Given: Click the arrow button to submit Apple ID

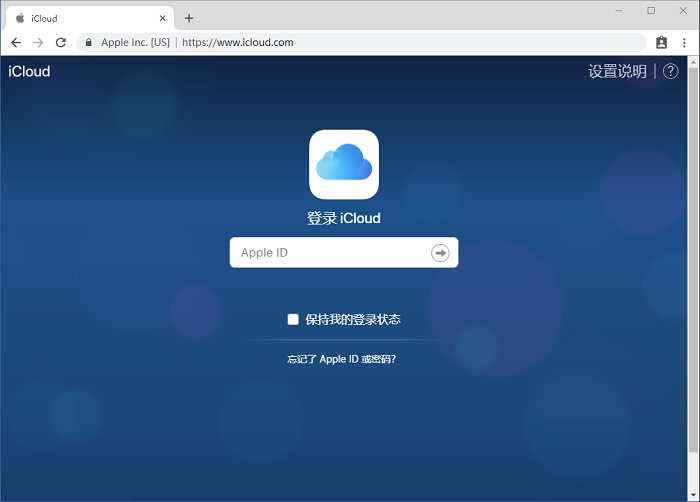Looking at the screenshot, I should [440, 253].
